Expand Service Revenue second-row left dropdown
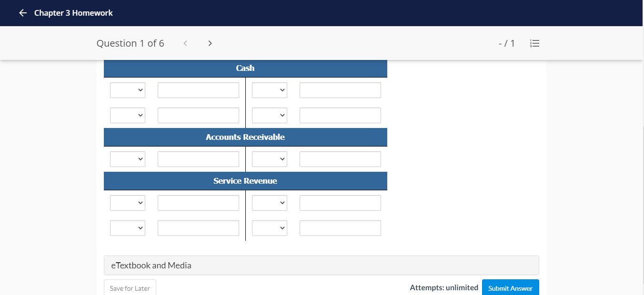Image resolution: width=644 pixels, height=295 pixels. click(x=128, y=228)
